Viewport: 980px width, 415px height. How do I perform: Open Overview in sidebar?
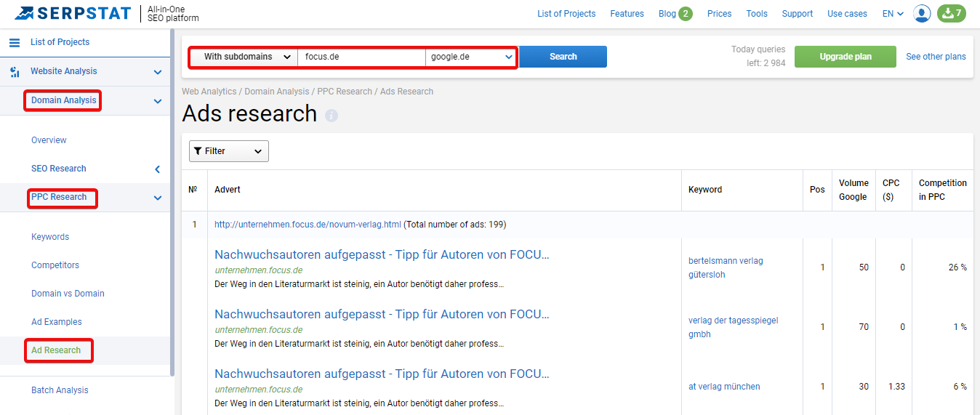pos(49,140)
